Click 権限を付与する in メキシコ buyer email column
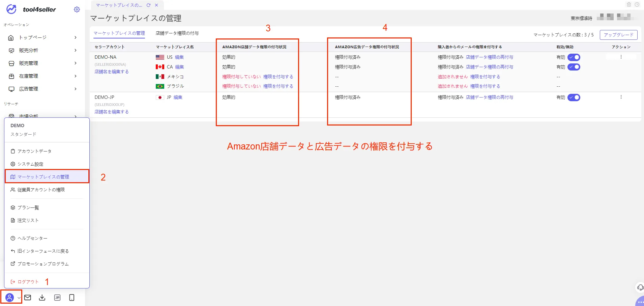 [485, 77]
